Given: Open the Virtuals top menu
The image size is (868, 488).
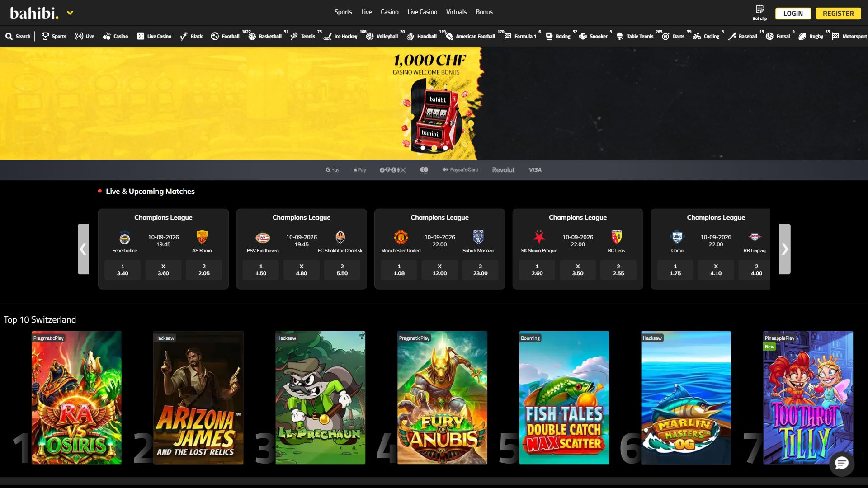Looking at the screenshot, I should pyautogui.click(x=456, y=12).
